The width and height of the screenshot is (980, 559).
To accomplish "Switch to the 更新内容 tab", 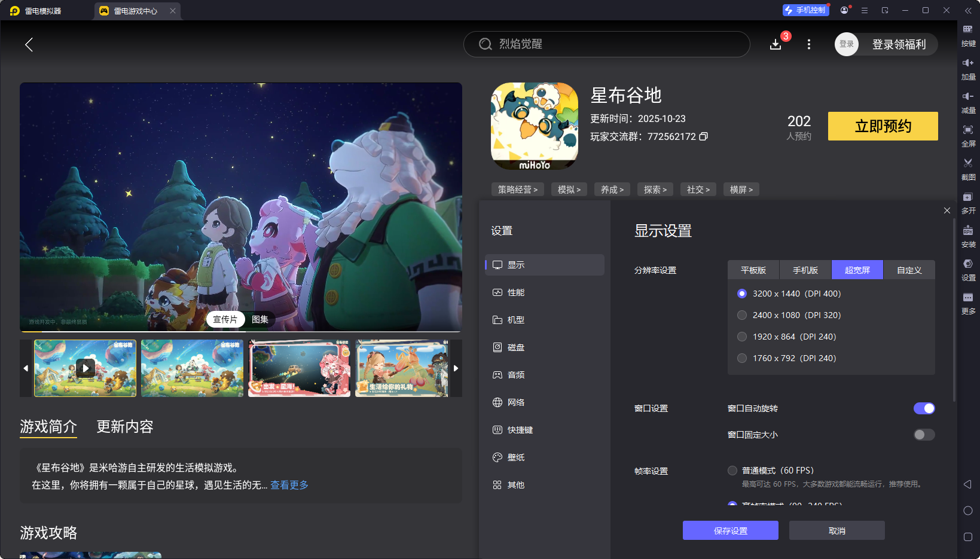I will (124, 427).
